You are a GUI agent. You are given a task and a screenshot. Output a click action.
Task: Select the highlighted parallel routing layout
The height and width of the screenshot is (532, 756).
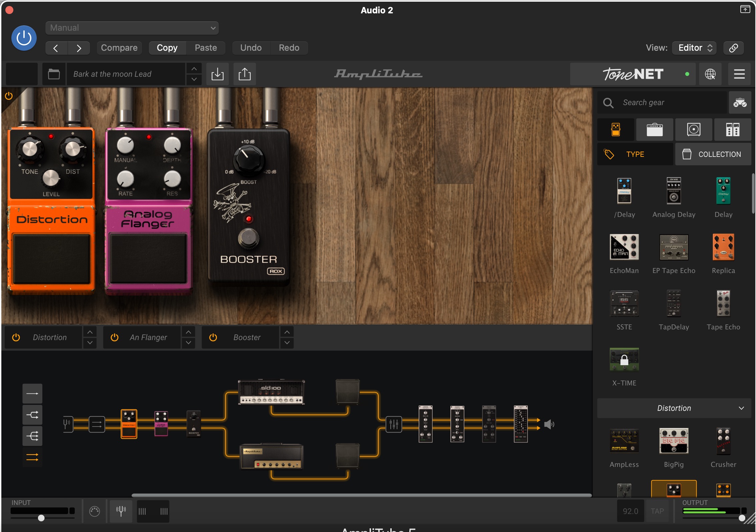click(x=32, y=457)
